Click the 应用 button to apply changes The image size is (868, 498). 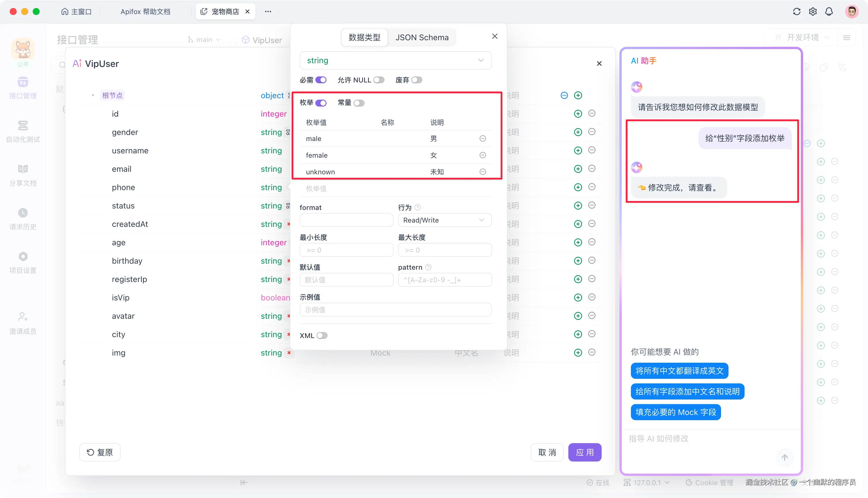pos(585,452)
